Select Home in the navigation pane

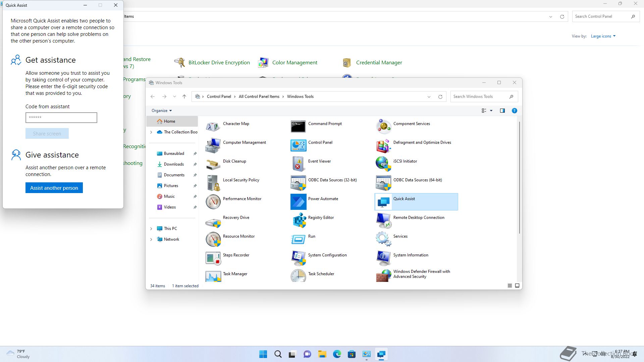tap(172, 121)
